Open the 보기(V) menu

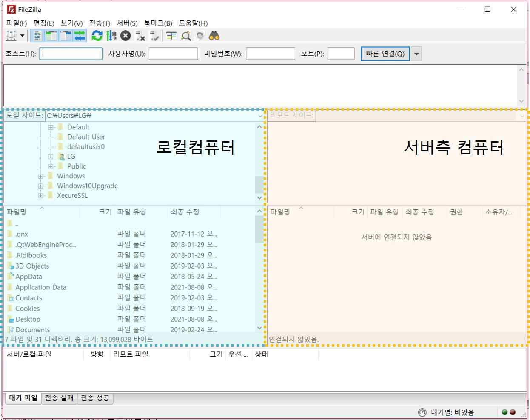(71, 23)
